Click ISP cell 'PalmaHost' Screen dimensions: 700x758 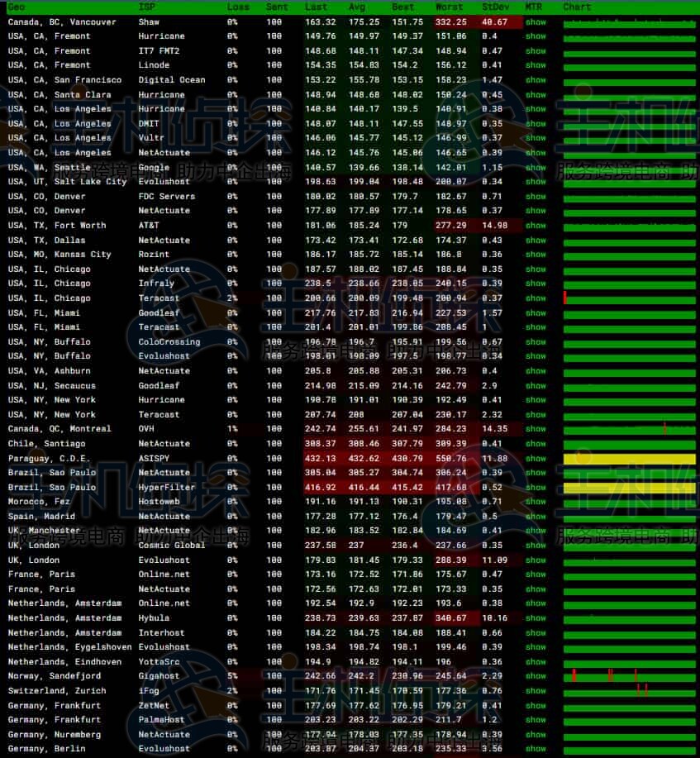point(161,720)
